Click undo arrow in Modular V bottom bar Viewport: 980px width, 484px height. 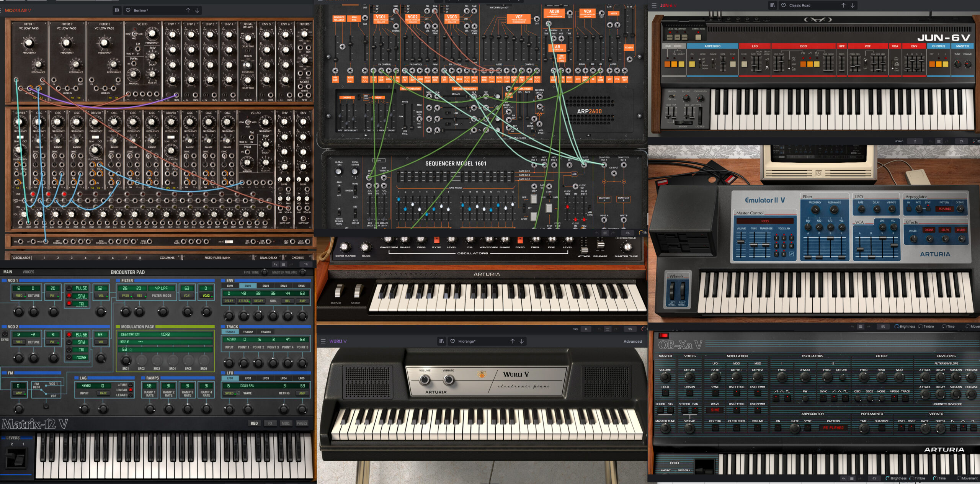click(x=275, y=264)
